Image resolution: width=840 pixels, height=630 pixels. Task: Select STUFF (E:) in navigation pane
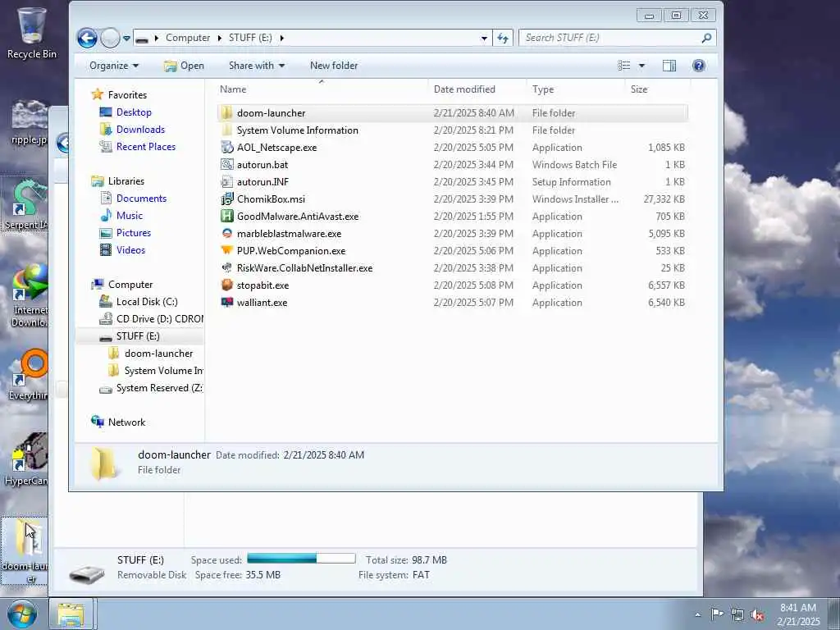pos(138,336)
